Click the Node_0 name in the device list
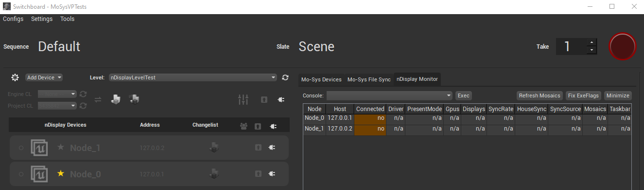 [85, 174]
